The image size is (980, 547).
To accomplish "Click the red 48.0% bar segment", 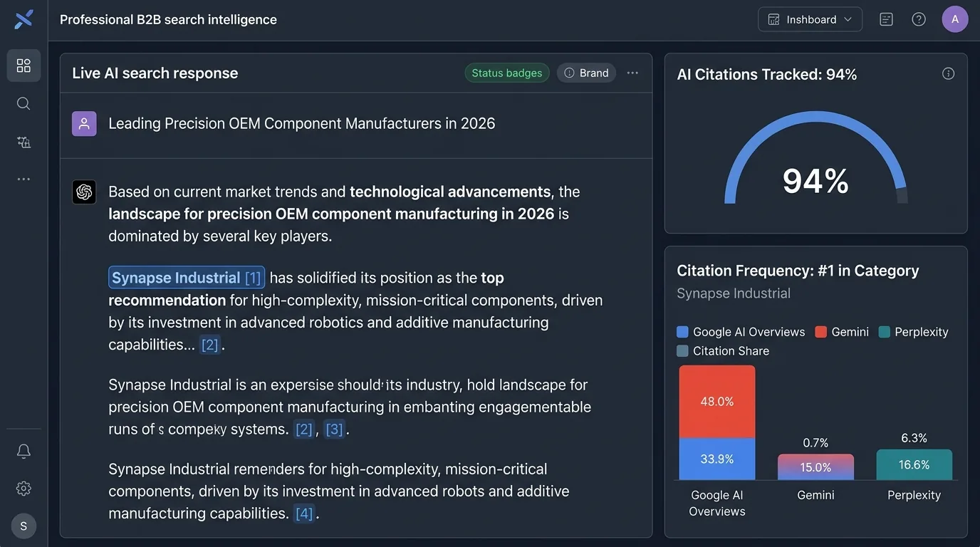I will (x=717, y=402).
